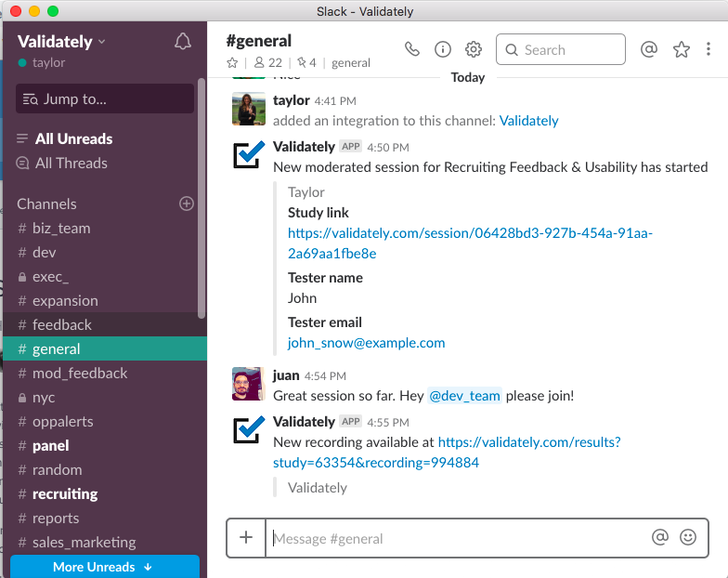Open the unread panel channel
The image size is (728, 578).
point(105,446)
